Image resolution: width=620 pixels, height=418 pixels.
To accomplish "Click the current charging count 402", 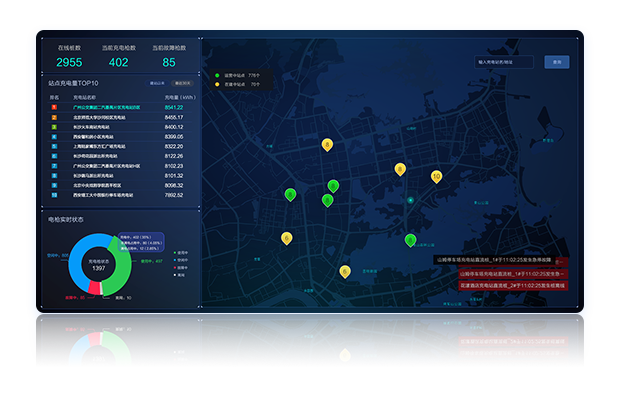I will [119, 62].
